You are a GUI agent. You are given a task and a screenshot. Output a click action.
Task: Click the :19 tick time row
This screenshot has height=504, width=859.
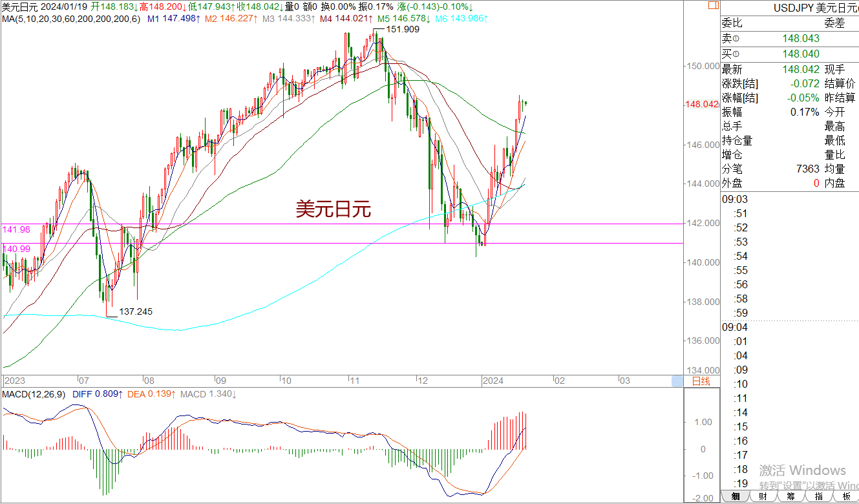(741, 483)
